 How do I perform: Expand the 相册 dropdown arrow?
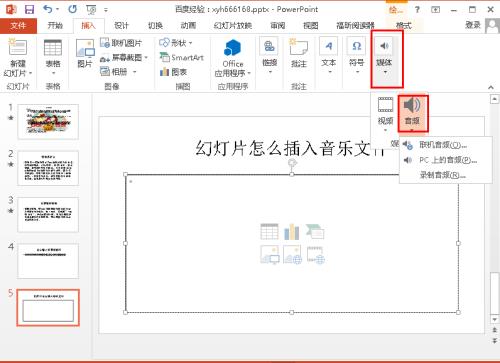click(135, 72)
